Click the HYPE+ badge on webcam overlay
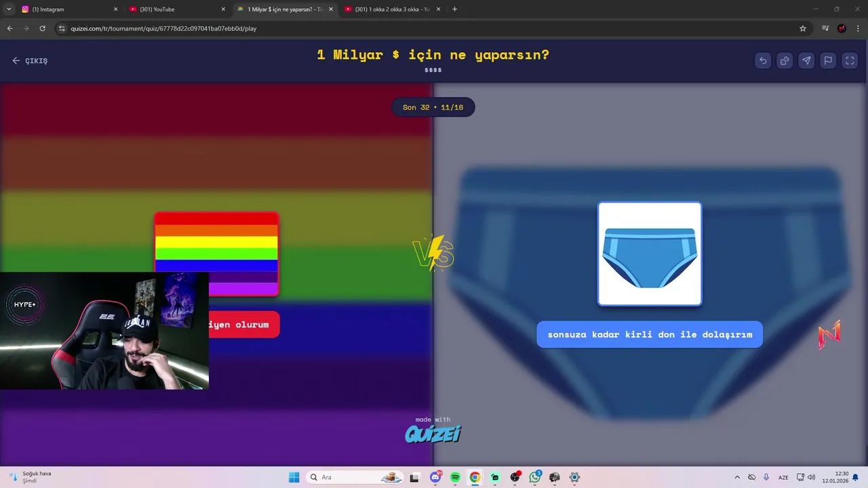The width and height of the screenshot is (868, 488). pyautogui.click(x=25, y=304)
